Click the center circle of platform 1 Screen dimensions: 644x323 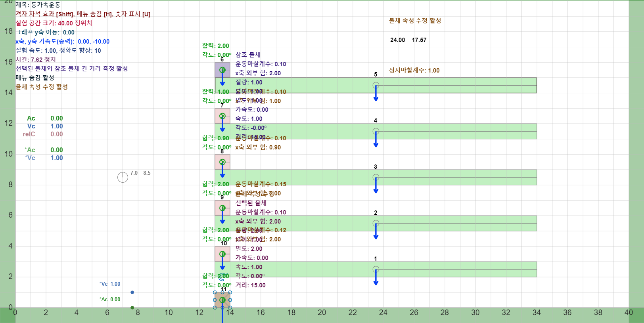(x=376, y=269)
